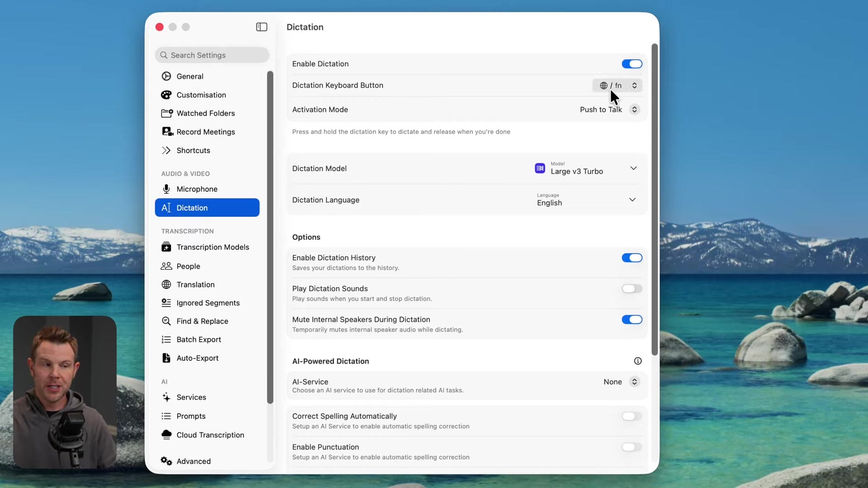Open the Advanced settings page
This screenshot has width=868, height=488.
coord(207,461)
